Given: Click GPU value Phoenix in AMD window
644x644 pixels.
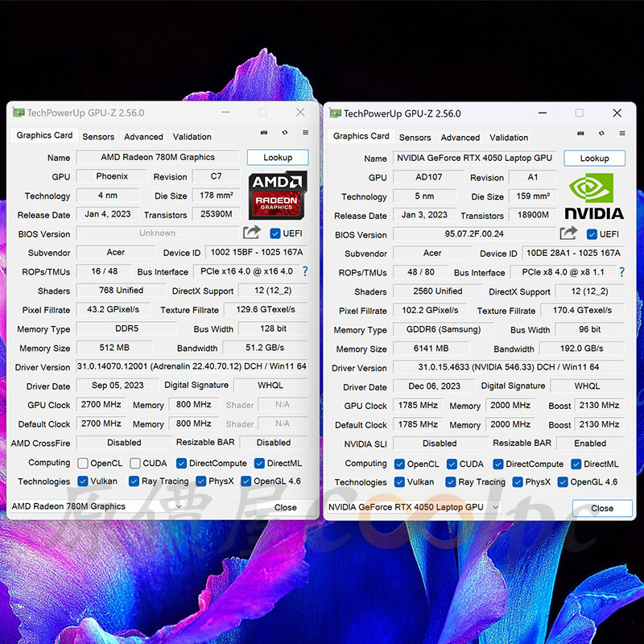Looking at the screenshot, I should (x=112, y=176).
